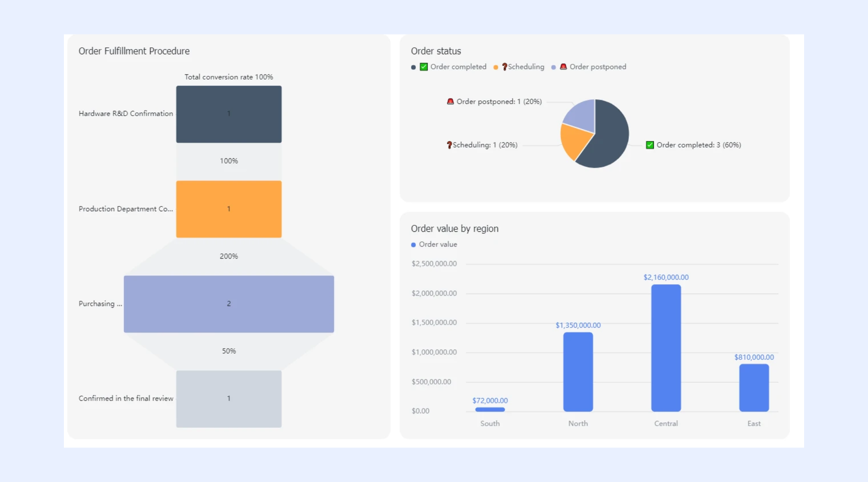This screenshot has height=482, width=868.
Task: Click the 50% conversion rate in the funnel
Action: (x=229, y=351)
